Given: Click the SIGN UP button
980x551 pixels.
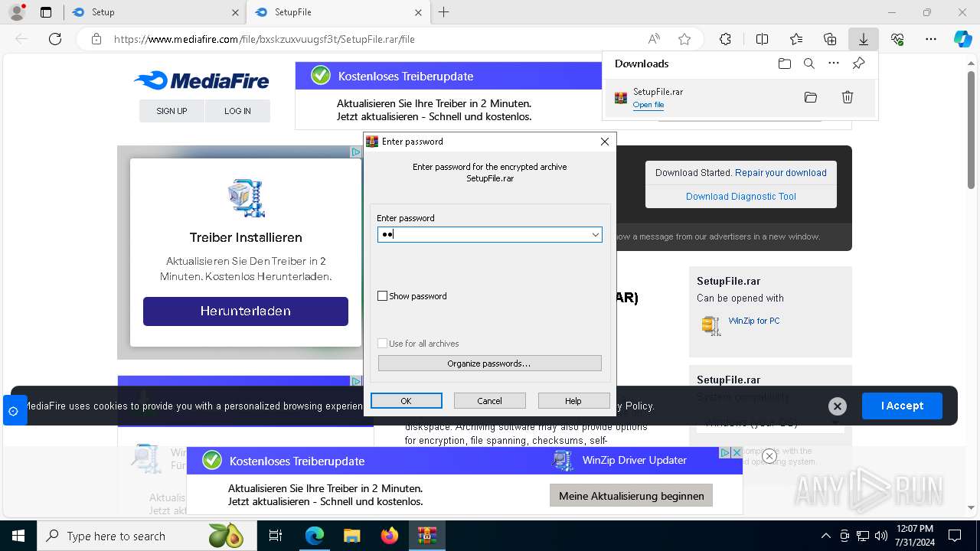Looking at the screenshot, I should click(171, 111).
